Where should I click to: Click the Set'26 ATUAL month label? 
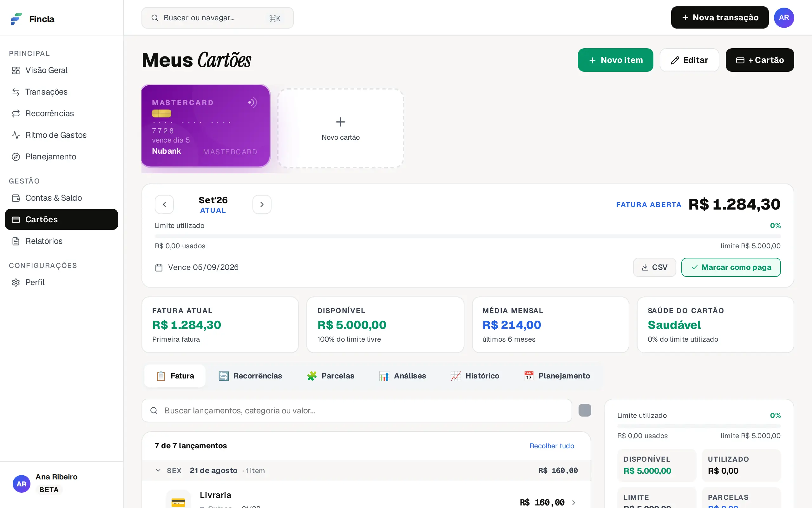point(213,204)
